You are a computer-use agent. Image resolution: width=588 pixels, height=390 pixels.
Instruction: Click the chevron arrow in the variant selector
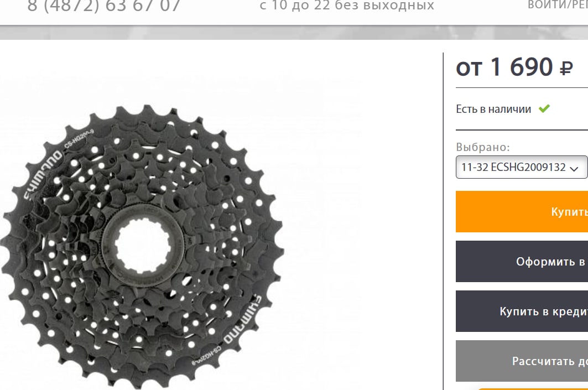tap(574, 168)
